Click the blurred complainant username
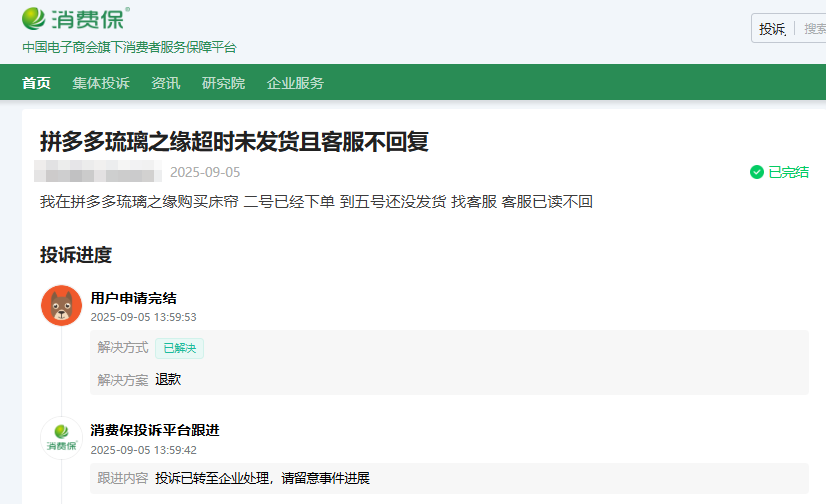826x504 pixels. tap(98, 171)
